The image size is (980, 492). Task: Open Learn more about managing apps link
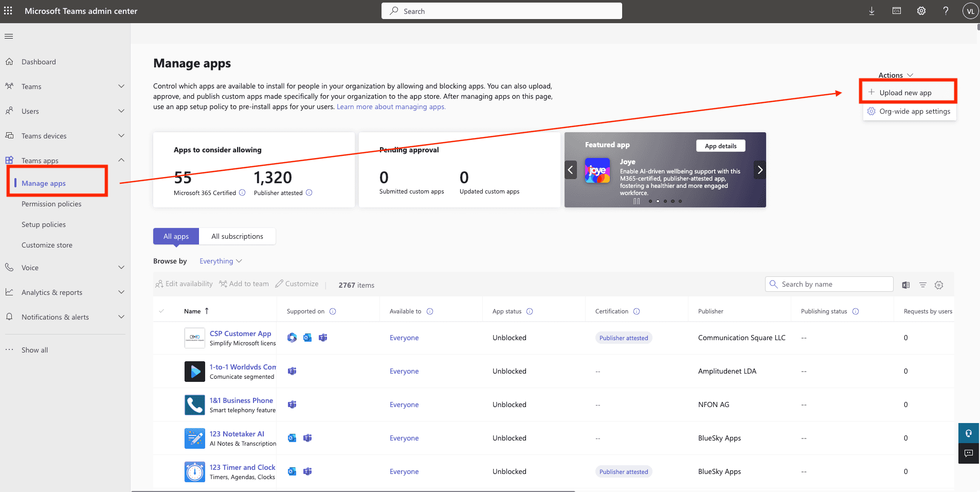point(391,107)
